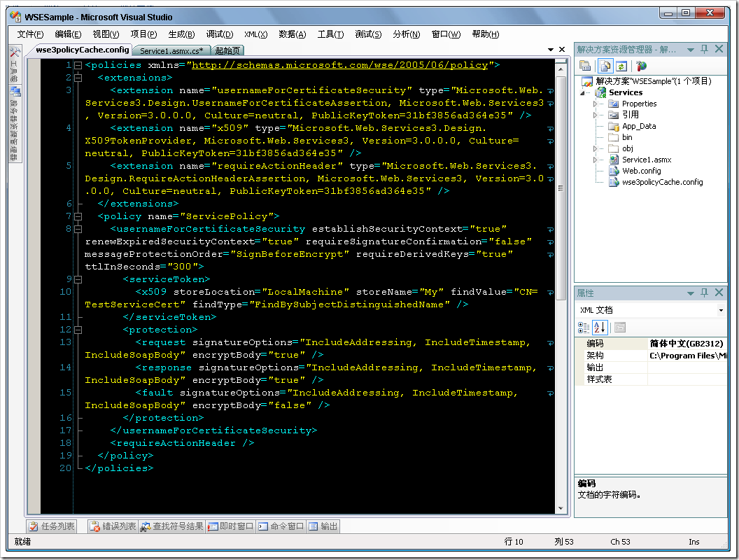This screenshot has width=739, height=560.
Task: Open the 错误列表 error list tab
Action: [x=113, y=526]
